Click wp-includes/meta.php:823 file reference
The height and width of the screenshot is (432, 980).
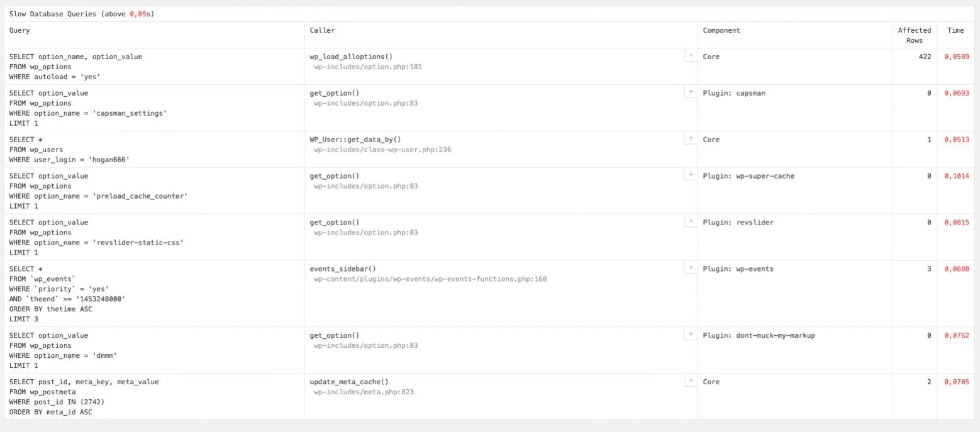pos(364,392)
